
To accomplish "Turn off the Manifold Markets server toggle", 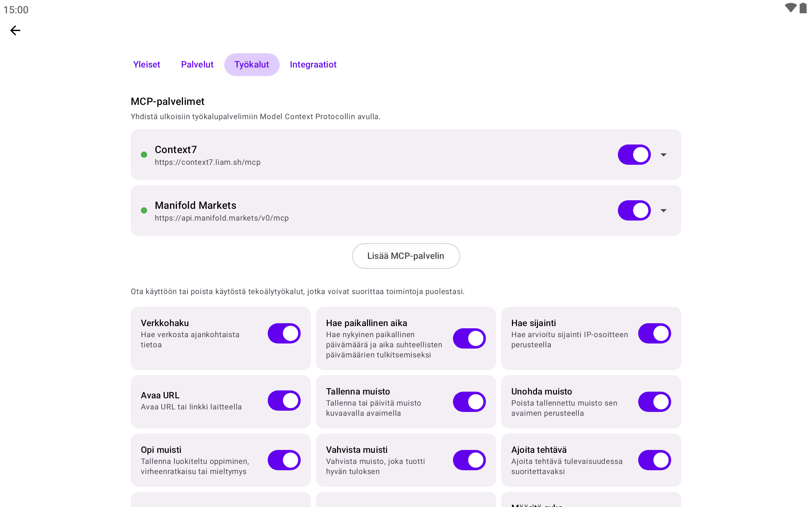I will click(x=634, y=210).
